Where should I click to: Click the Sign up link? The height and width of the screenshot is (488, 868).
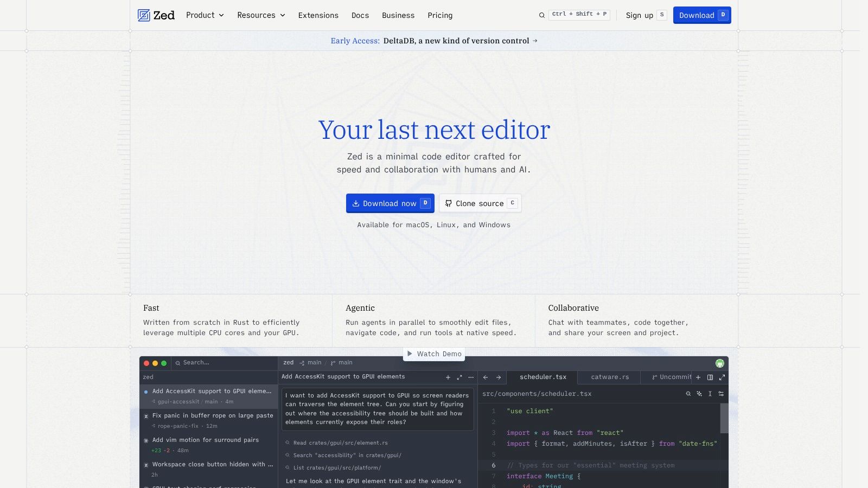pyautogui.click(x=646, y=15)
